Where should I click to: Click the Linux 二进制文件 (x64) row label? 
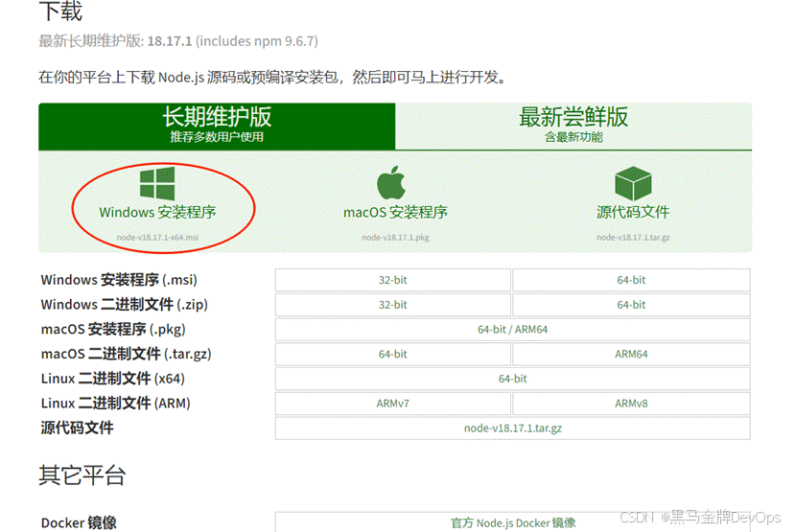click(x=112, y=379)
